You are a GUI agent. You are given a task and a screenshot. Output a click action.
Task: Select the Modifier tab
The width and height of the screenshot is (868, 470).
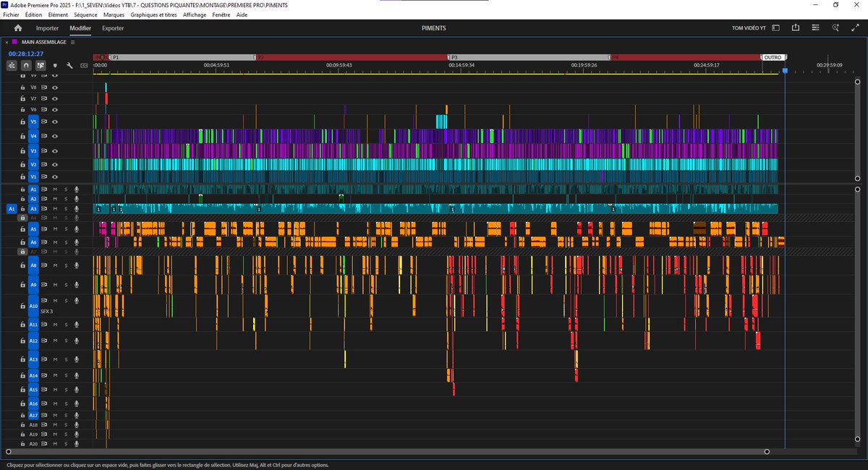80,28
